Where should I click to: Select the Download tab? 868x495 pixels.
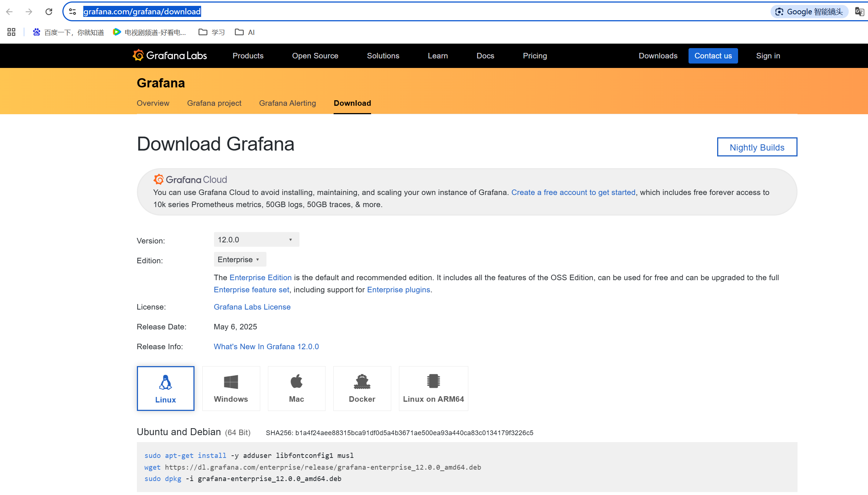(x=352, y=103)
